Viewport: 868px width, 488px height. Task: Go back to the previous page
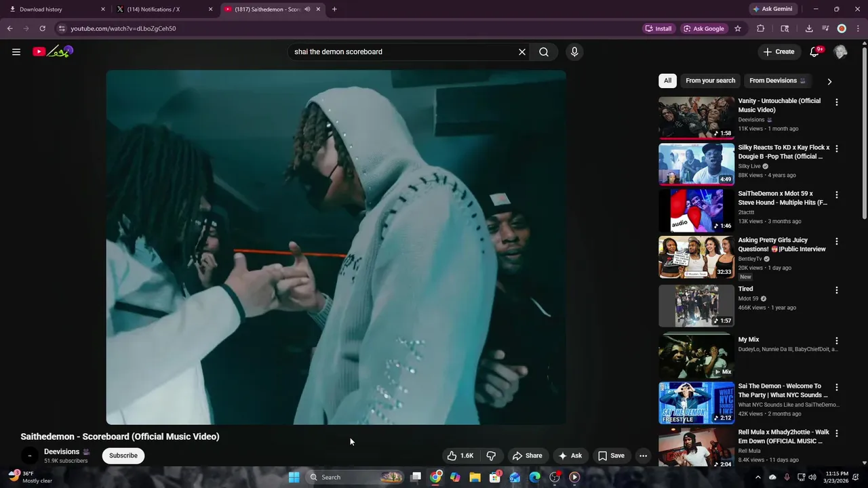[9, 28]
